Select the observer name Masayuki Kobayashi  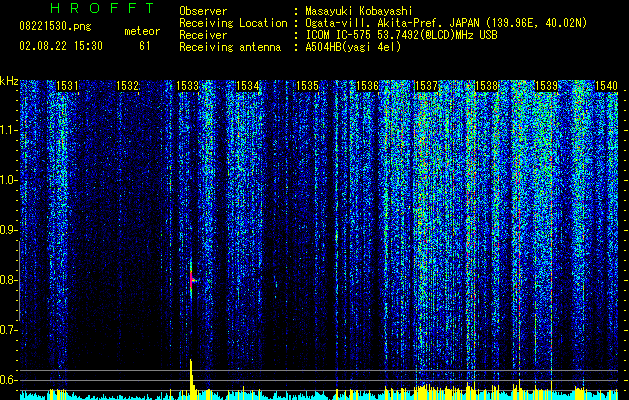(359, 11)
